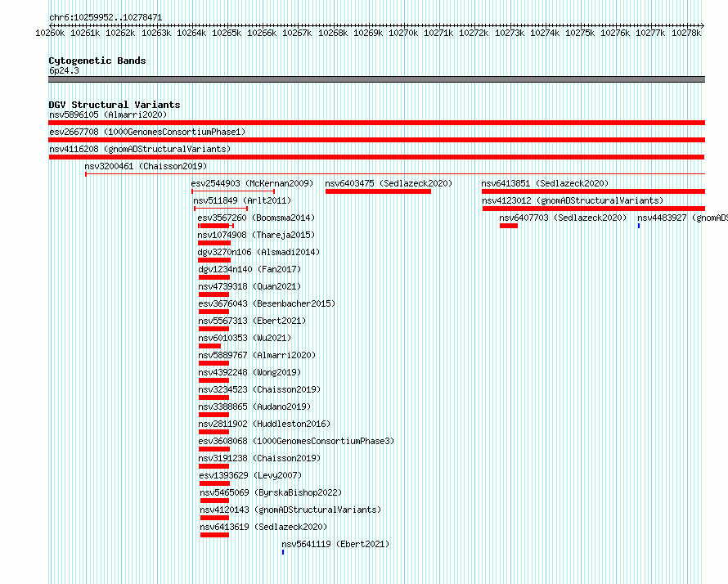The image size is (728, 584).
Task: Click the blue marker below nsv5641119
Action: point(283,552)
